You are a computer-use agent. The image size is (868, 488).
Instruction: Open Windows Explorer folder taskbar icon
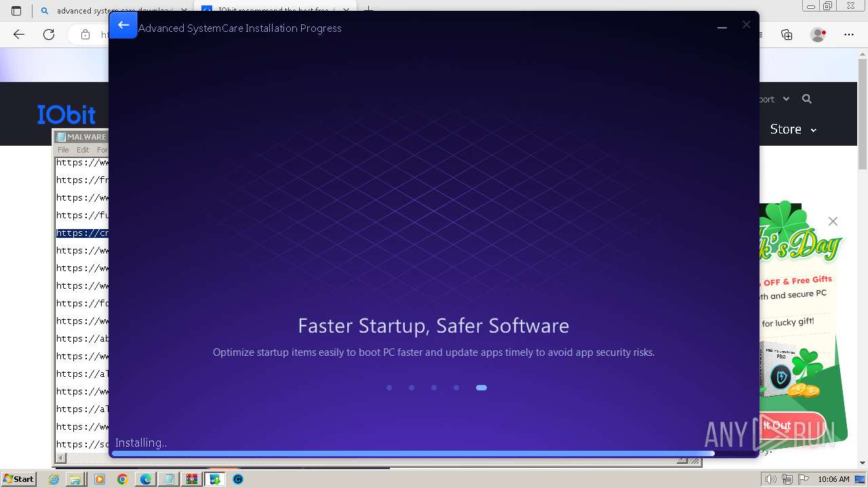(x=76, y=479)
